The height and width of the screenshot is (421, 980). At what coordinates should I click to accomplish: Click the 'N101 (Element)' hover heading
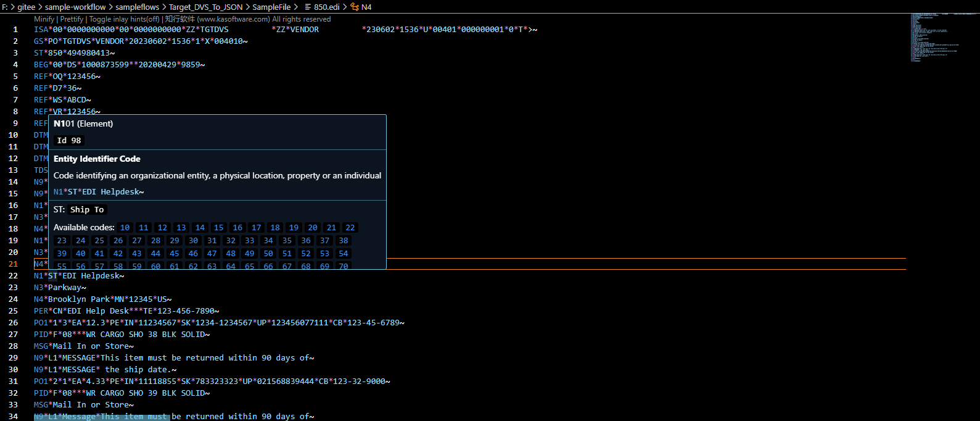coord(83,123)
